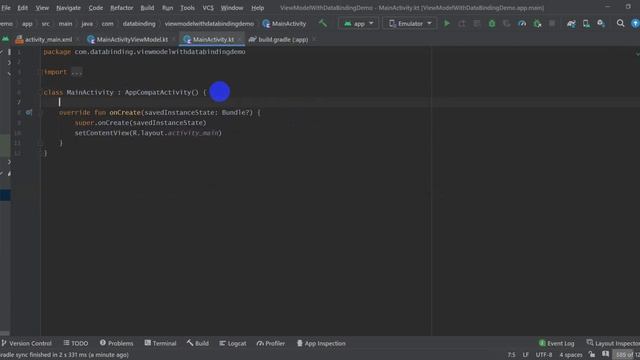Image resolution: width=640 pixels, height=360 pixels.
Task: Expand the folded import statements
Action: [x=76, y=72]
